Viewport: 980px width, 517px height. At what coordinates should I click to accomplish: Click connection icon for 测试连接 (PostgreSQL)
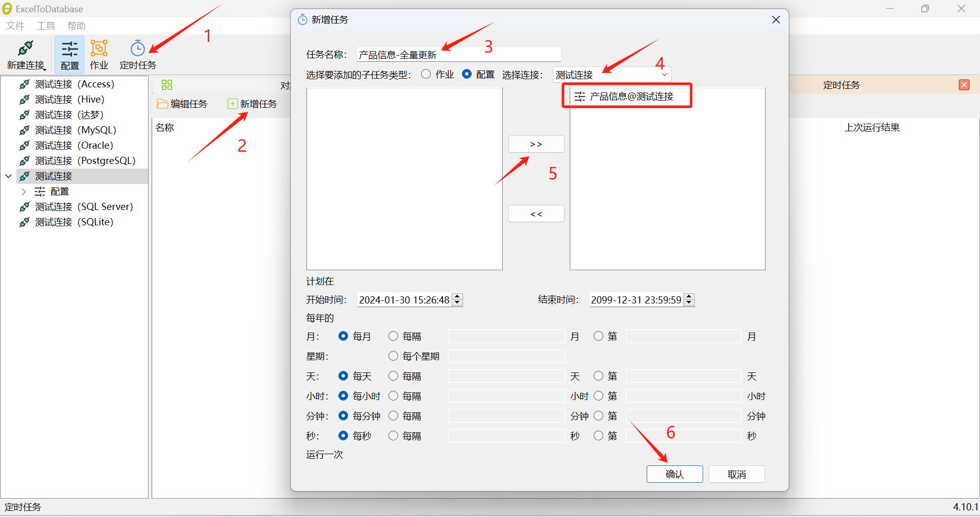coord(24,161)
